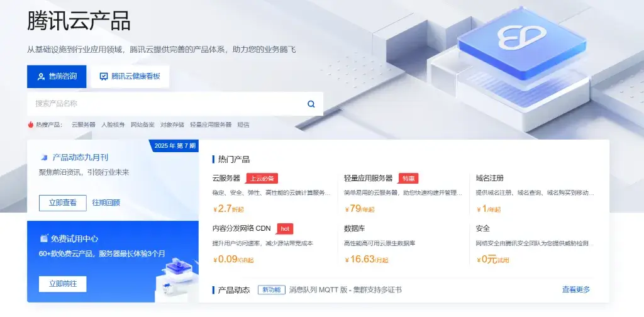Click the hot-search flame icon

click(30, 125)
